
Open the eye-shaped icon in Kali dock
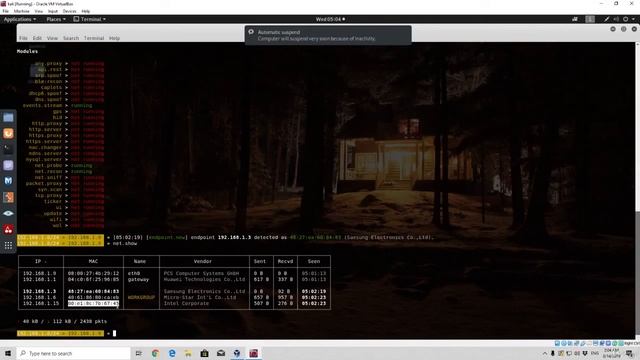tap(8, 213)
